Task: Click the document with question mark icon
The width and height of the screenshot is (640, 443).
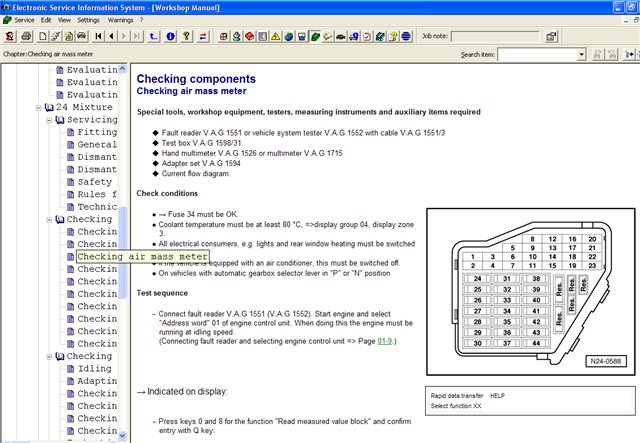Action: click(x=393, y=36)
